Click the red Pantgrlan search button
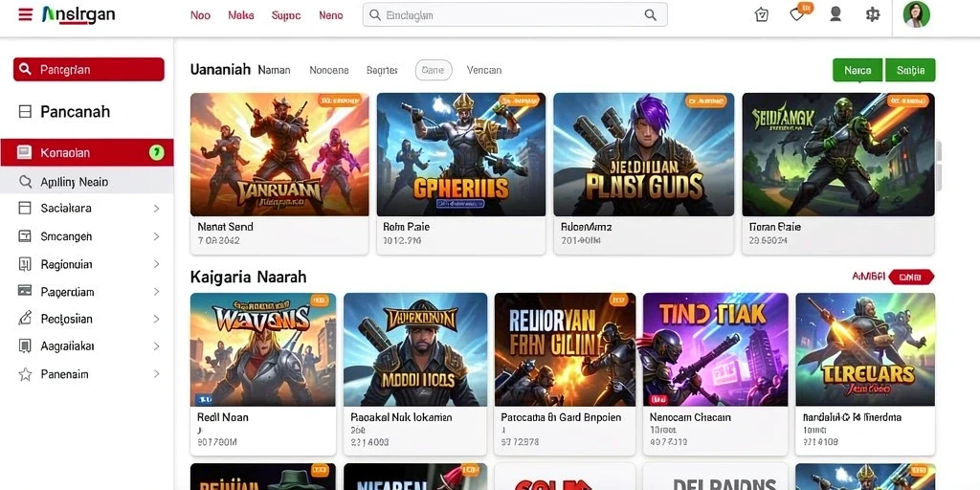This screenshot has width=980, height=490. point(89,69)
